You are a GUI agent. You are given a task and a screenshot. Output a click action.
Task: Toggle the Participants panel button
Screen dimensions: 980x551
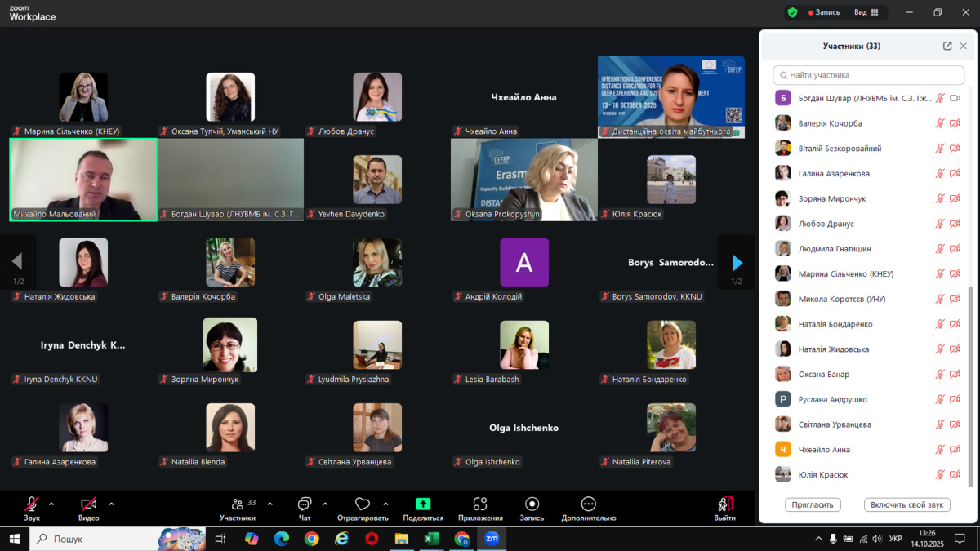[238, 504]
